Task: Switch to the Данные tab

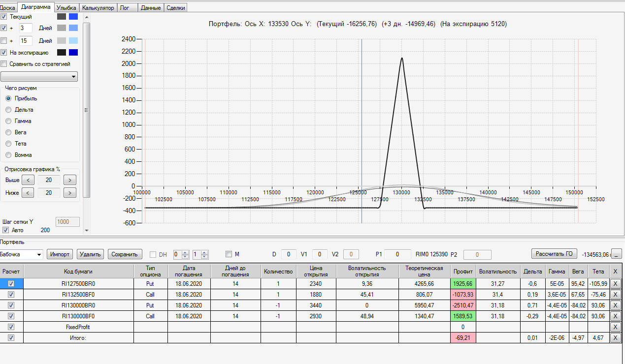Action: (150, 8)
